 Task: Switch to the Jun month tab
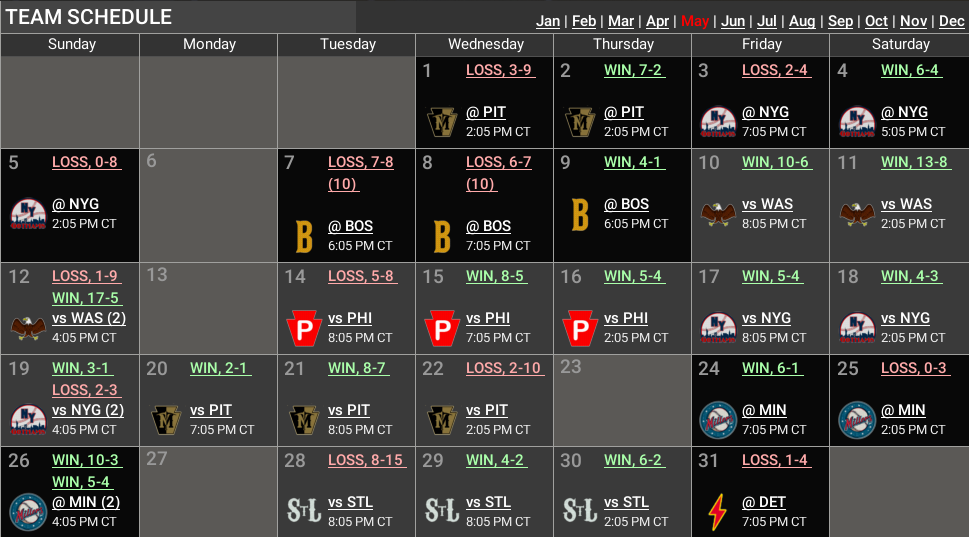point(733,21)
